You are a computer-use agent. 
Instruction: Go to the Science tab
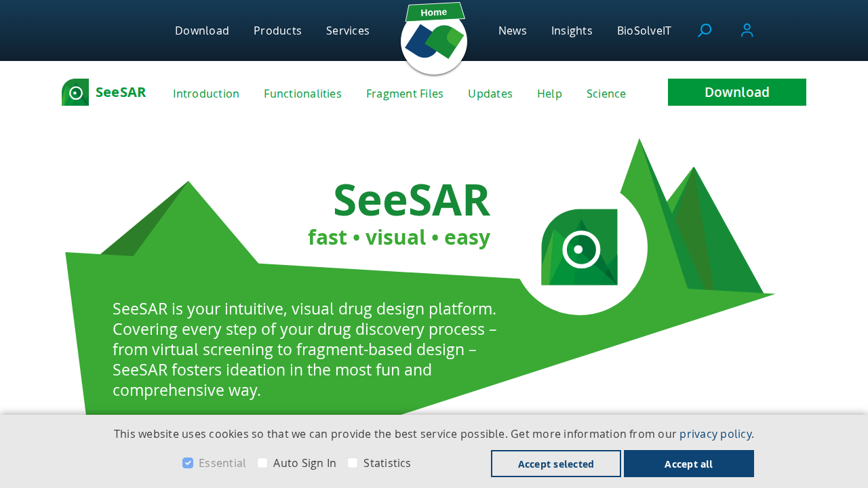(606, 94)
